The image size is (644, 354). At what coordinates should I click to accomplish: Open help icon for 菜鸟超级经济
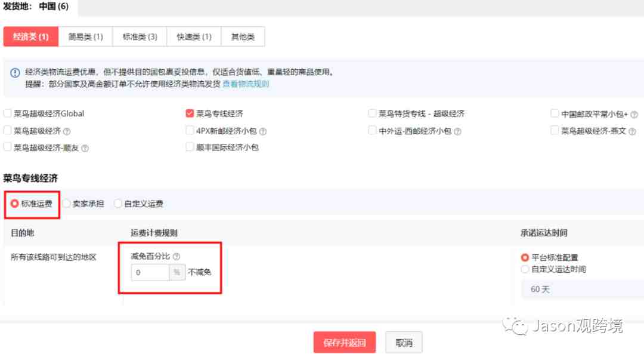tap(67, 131)
